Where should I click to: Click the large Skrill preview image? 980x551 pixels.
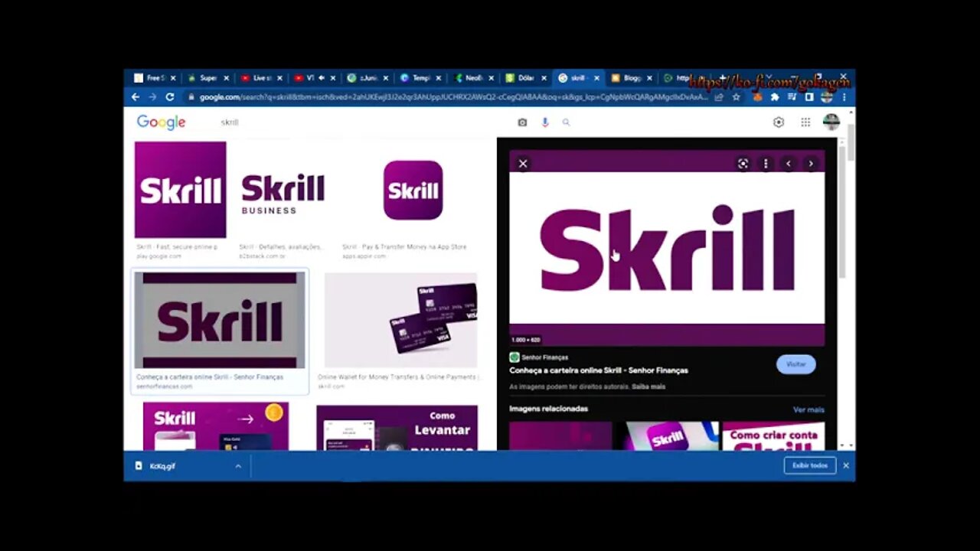click(667, 248)
